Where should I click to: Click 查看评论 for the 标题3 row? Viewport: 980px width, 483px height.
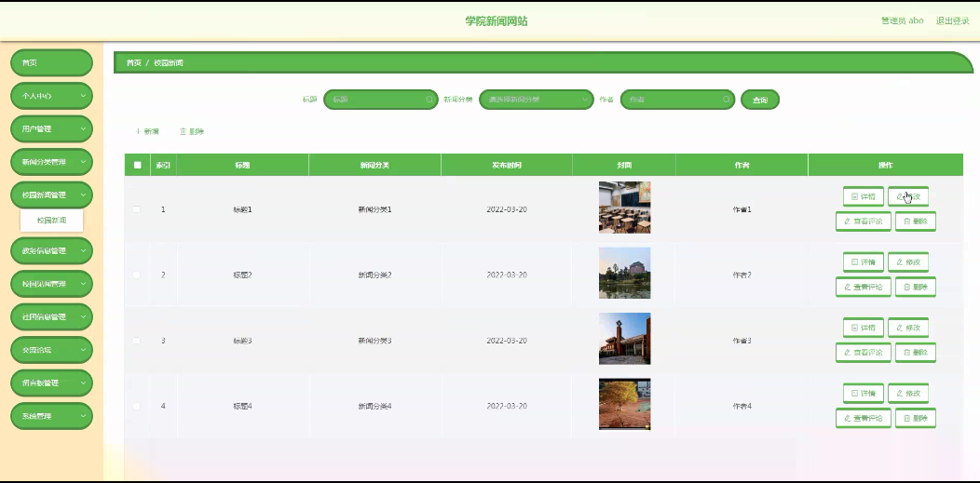(864, 353)
